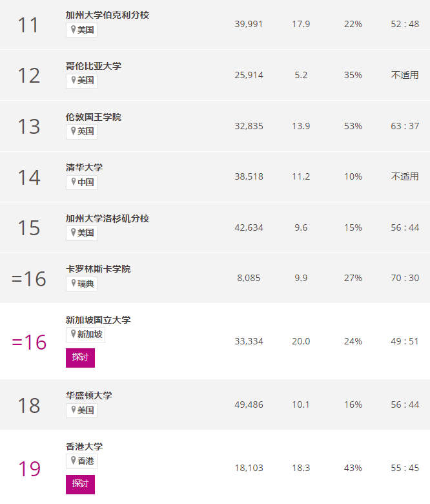Click the location pin in 伦敦国王学院 英国 tag
The width and height of the screenshot is (430, 504).
tap(74, 131)
